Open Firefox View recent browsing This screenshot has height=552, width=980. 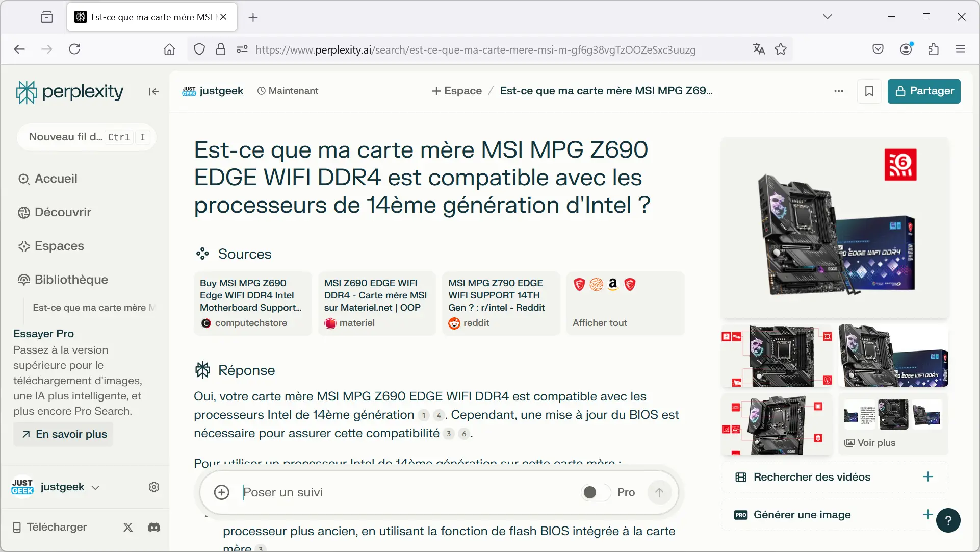coord(47,17)
